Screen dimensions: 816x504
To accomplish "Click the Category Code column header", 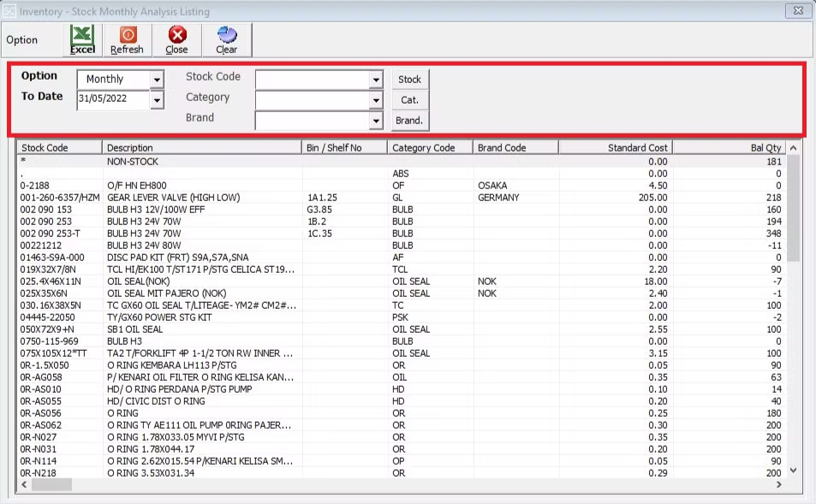I will point(431,148).
